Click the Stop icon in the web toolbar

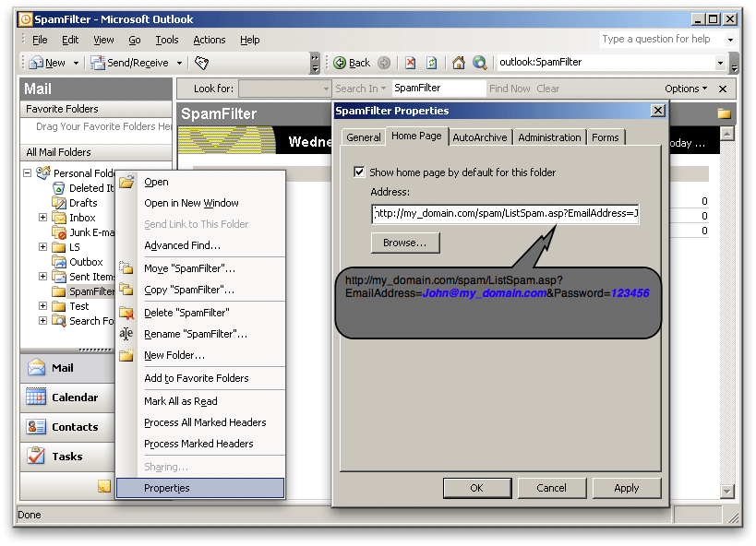tap(410, 63)
